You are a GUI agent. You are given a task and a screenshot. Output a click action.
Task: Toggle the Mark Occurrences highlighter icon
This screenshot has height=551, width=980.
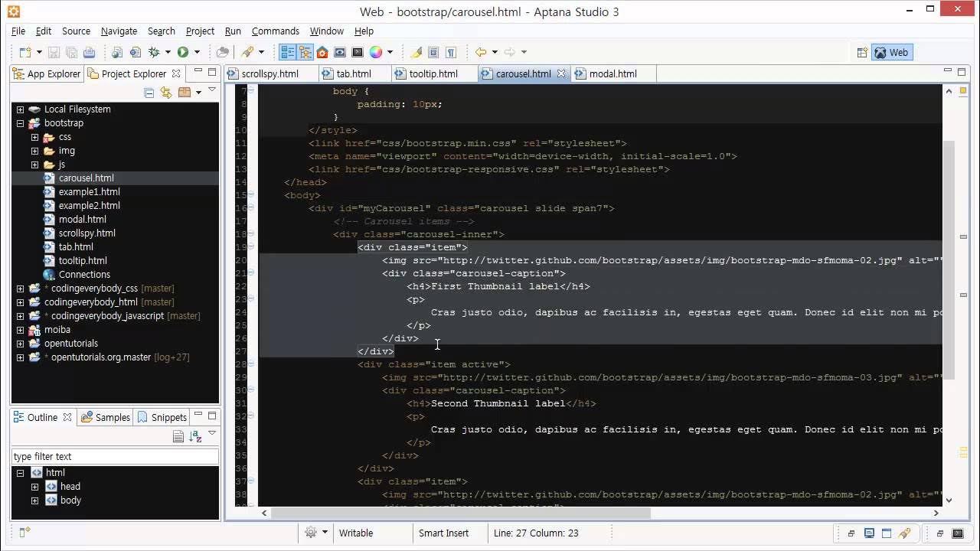coord(416,52)
